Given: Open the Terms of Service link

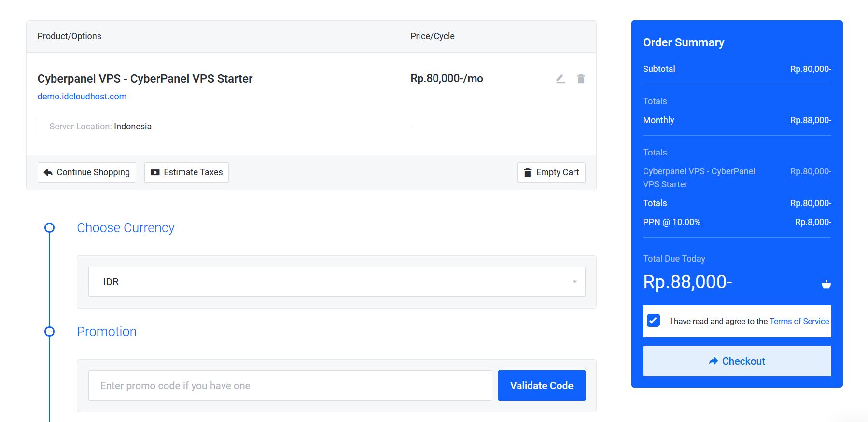Looking at the screenshot, I should 799,321.
